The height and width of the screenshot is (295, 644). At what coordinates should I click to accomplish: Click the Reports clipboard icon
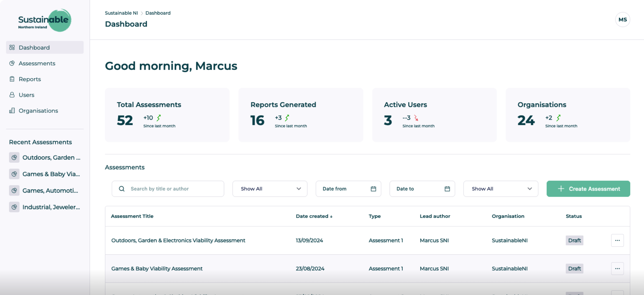click(12, 79)
